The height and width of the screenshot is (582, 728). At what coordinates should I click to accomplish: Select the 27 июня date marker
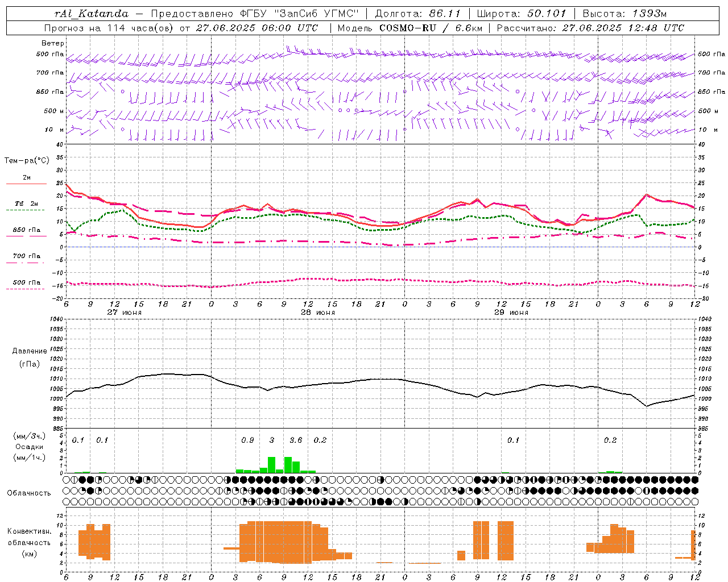(125, 312)
